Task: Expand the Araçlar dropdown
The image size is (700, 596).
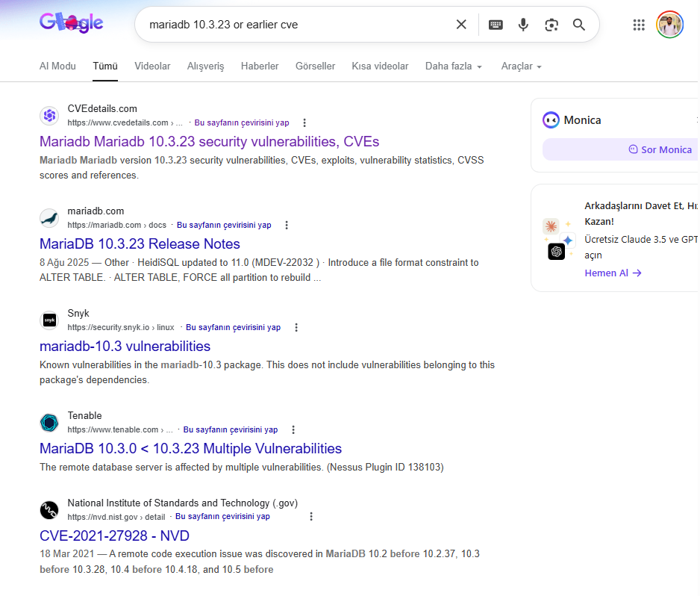Action: pos(522,66)
